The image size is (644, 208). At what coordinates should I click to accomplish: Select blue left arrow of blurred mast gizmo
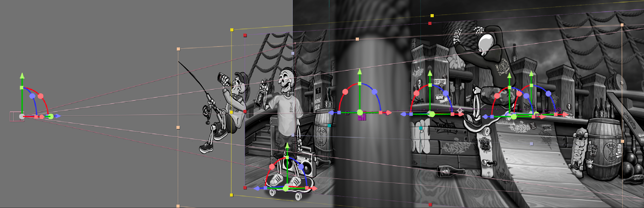click(331, 113)
